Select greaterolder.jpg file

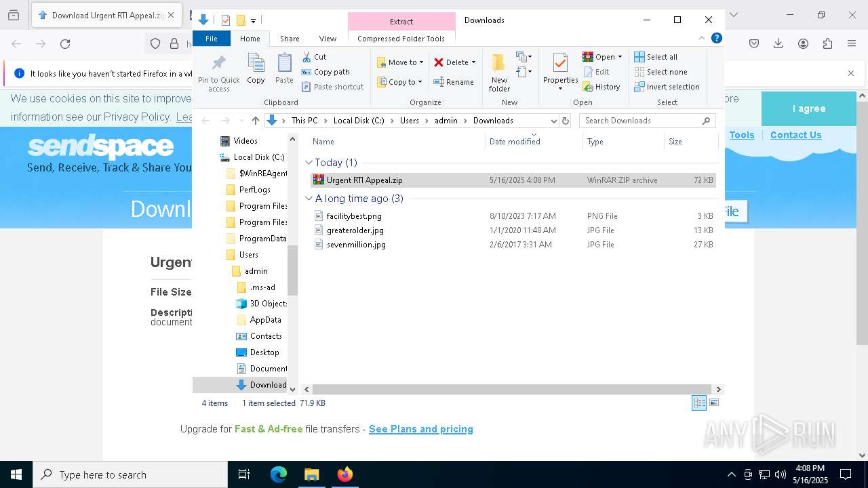click(355, 230)
